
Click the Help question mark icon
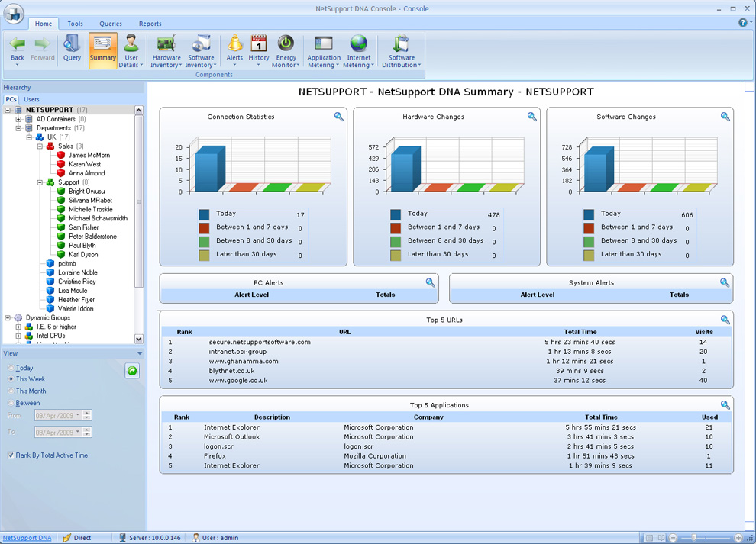click(743, 23)
